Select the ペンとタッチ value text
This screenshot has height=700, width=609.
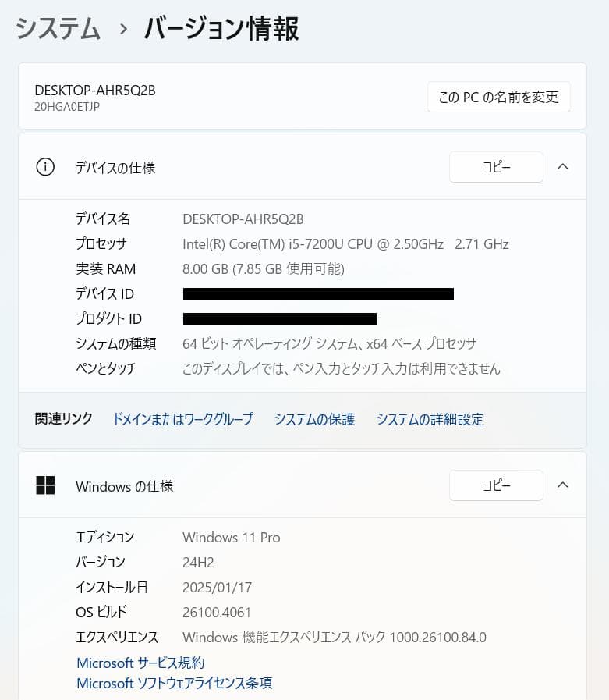click(342, 369)
